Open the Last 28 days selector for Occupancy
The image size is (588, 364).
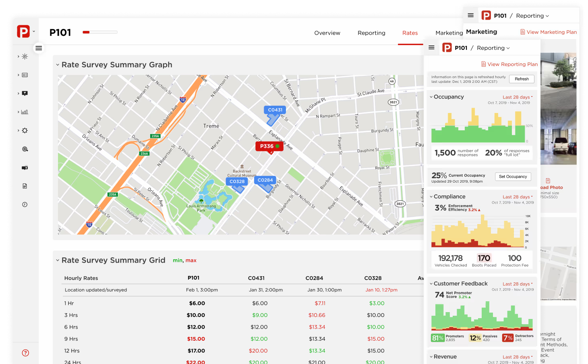tap(517, 97)
